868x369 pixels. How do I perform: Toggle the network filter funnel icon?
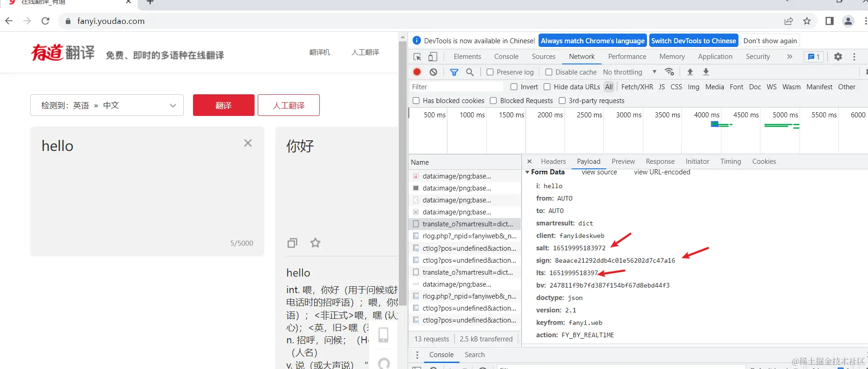[454, 72]
